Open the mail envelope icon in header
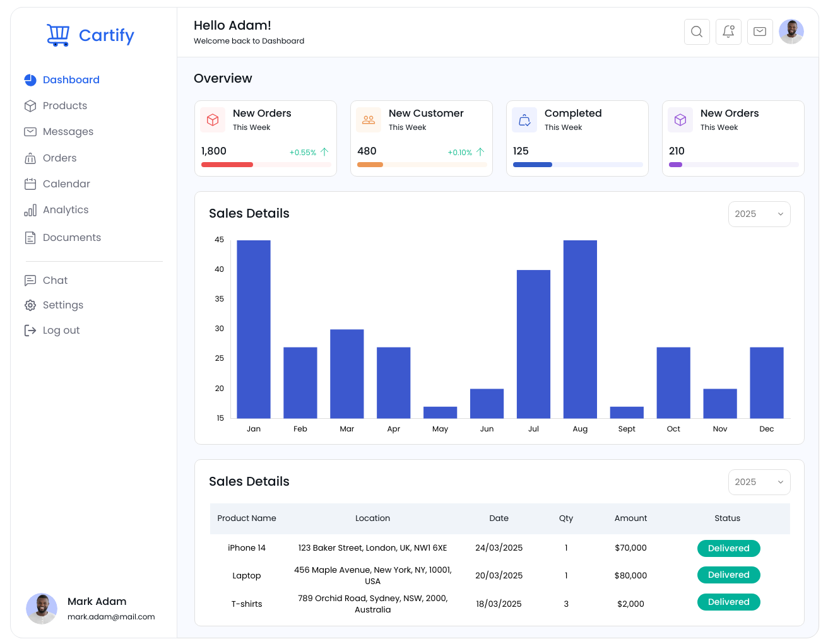The image size is (828, 644). point(760,32)
